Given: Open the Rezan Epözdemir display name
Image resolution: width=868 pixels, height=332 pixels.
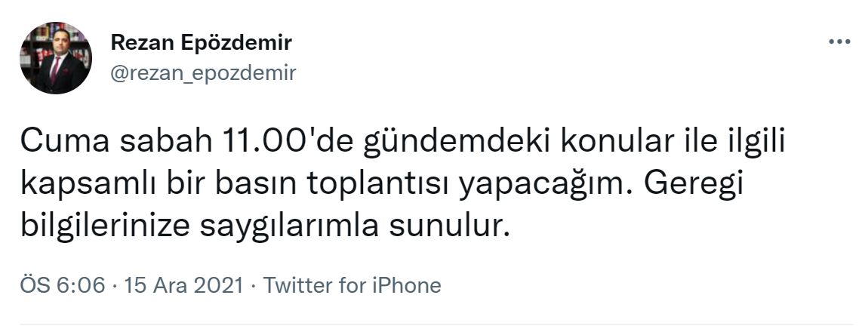Looking at the screenshot, I should [x=201, y=43].
